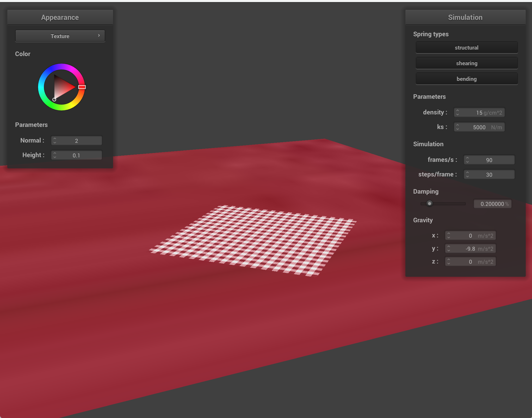Click the Normal spinner arrows

(x=55, y=141)
